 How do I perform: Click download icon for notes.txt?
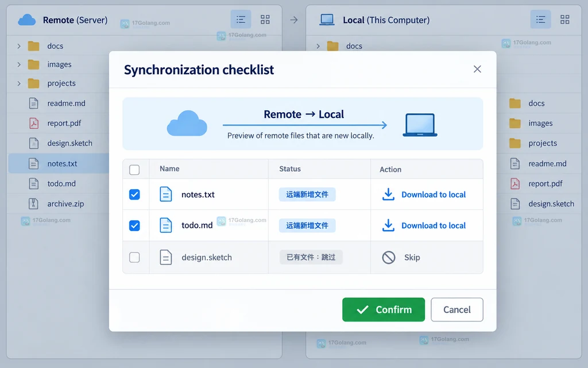pyautogui.click(x=388, y=194)
